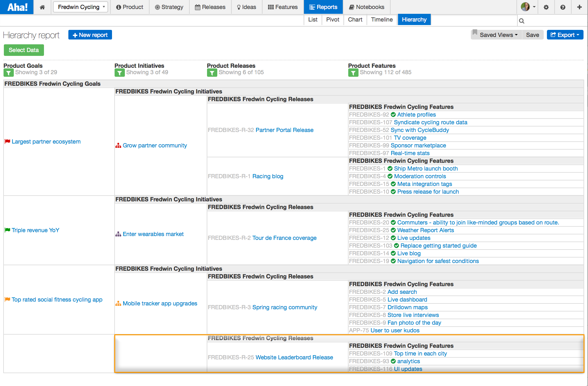
Task: Toggle the green check on Athlete profiles
Action: point(393,115)
